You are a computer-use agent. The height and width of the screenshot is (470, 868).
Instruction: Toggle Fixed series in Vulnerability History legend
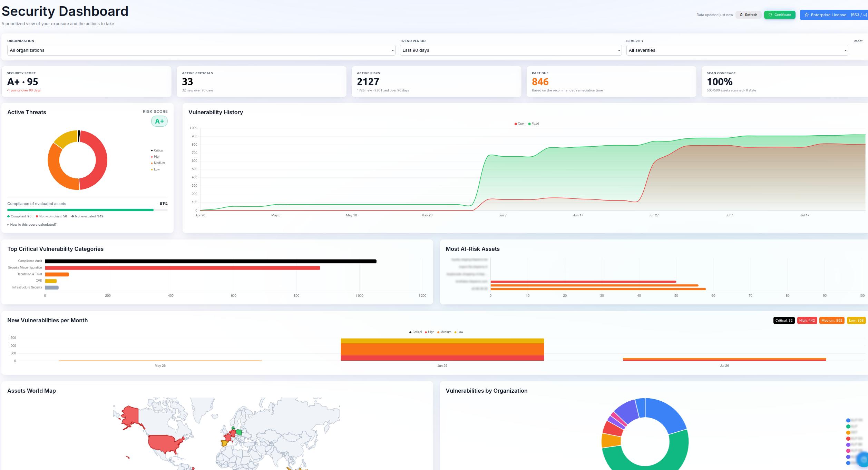click(534, 124)
